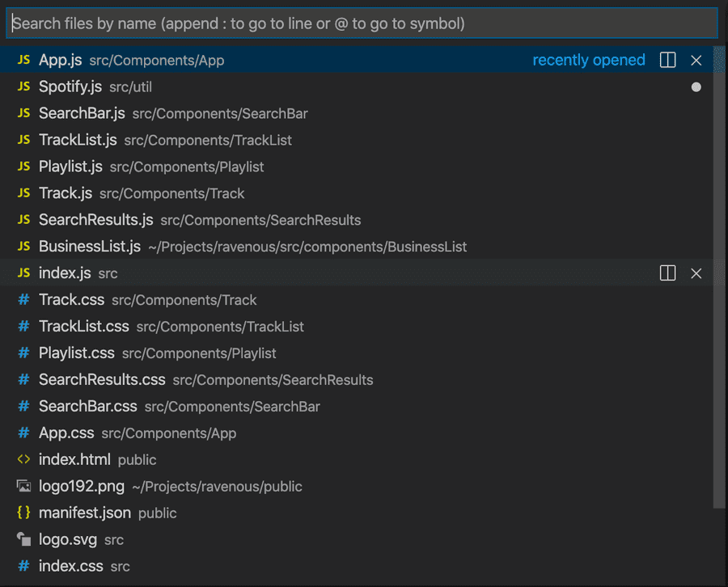Click the CSS hash icon beside Track.css
Viewport: 728px width, 587px height.
(x=23, y=300)
